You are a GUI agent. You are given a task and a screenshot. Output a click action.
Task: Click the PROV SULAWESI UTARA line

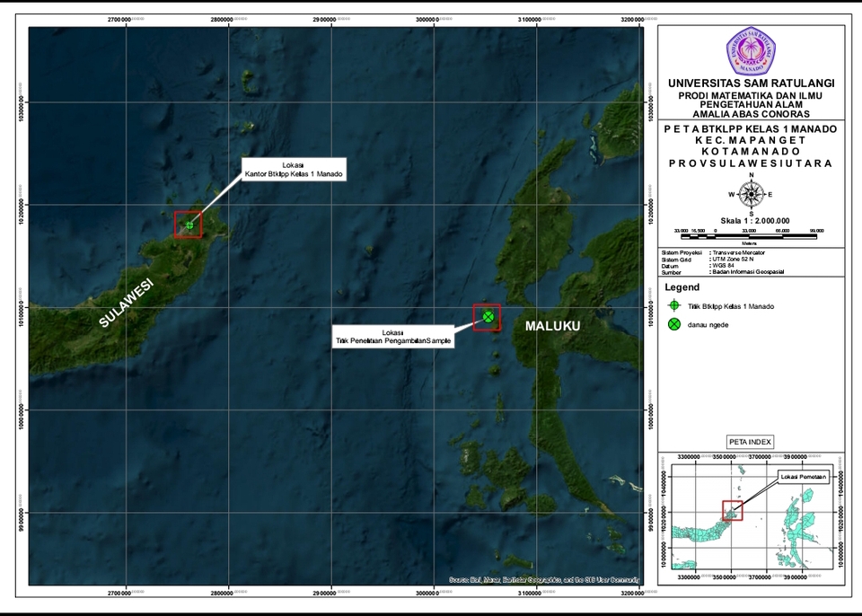[751, 163]
